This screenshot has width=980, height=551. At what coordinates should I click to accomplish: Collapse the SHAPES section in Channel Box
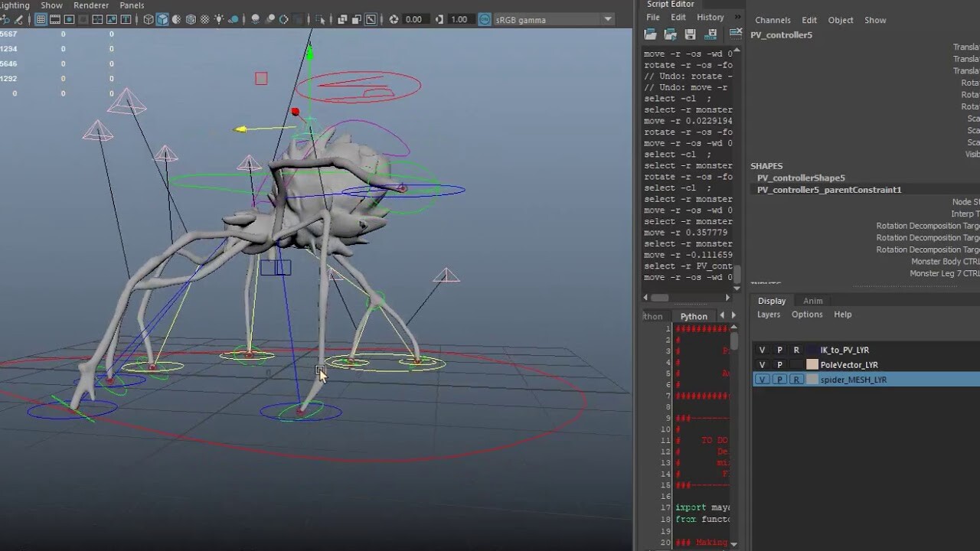point(766,165)
